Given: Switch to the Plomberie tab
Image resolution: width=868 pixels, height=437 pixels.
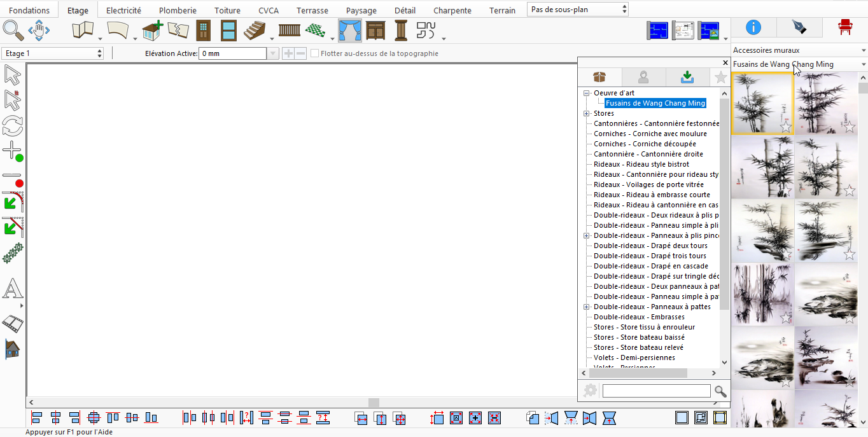Looking at the screenshot, I should point(178,10).
